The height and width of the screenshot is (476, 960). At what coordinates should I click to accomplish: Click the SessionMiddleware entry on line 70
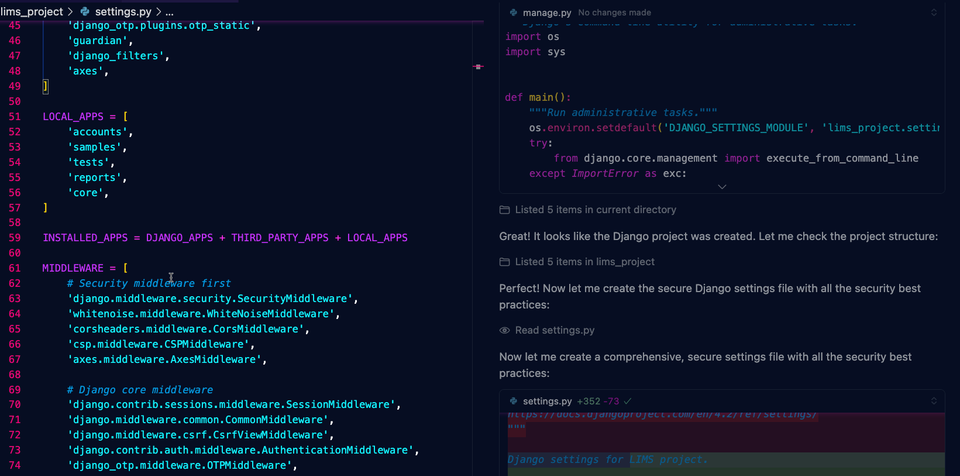(x=231, y=404)
